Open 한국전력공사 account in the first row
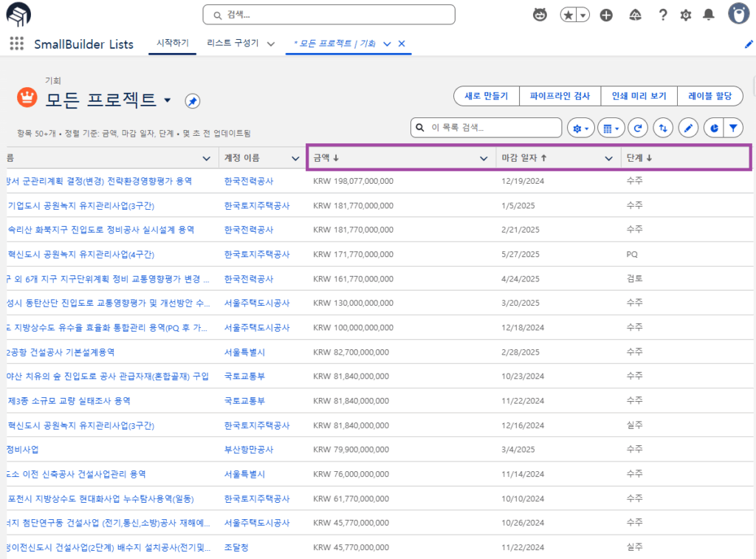 (249, 182)
